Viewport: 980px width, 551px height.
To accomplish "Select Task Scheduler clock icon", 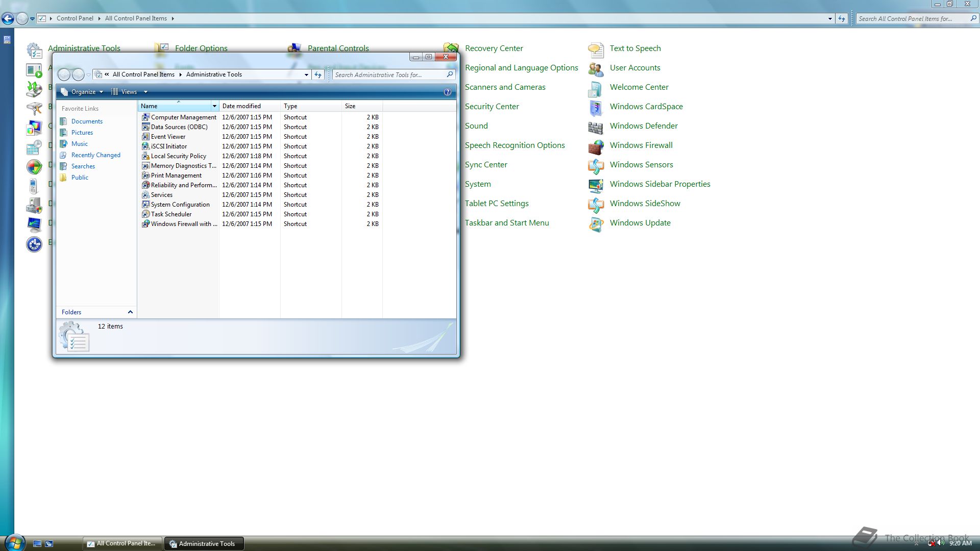I will click(145, 214).
